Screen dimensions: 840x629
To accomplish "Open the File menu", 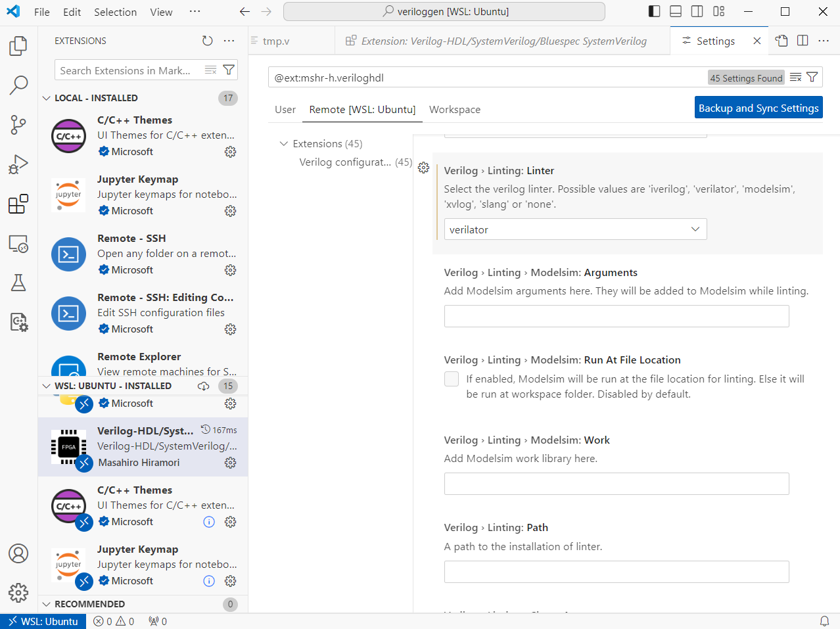I will (x=42, y=12).
